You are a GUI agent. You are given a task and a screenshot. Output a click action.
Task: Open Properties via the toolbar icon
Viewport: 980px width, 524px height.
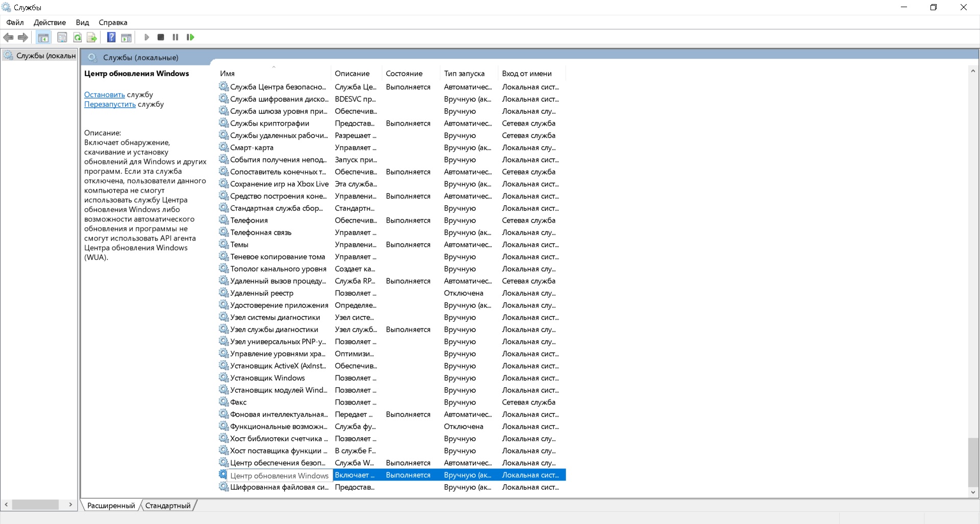(62, 37)
